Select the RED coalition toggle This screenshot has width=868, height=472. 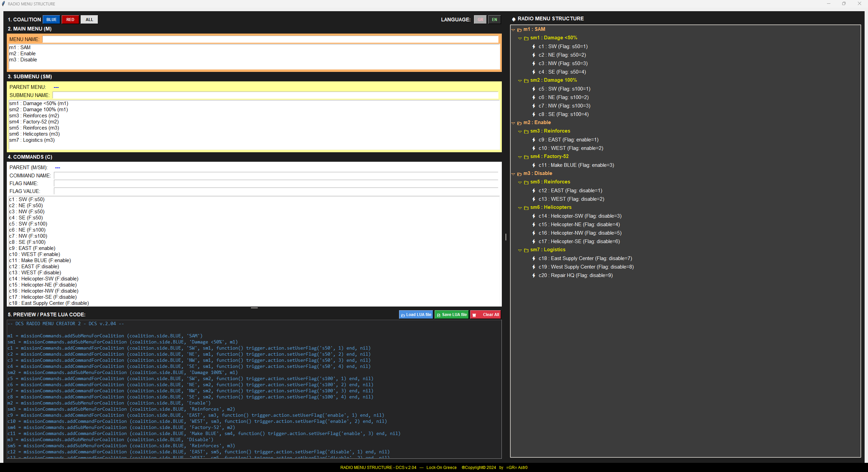tap(70, 19)
